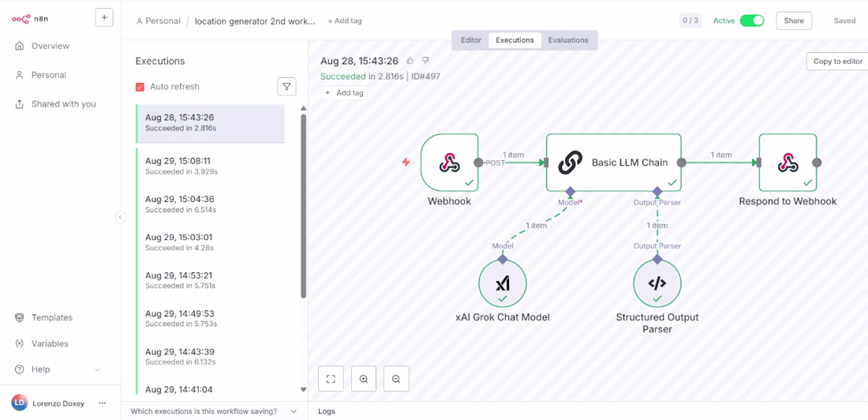Viewport: 868px width, 420px height.
Task: Expand Which executions is this workflow saving
Action: [214, 411]
